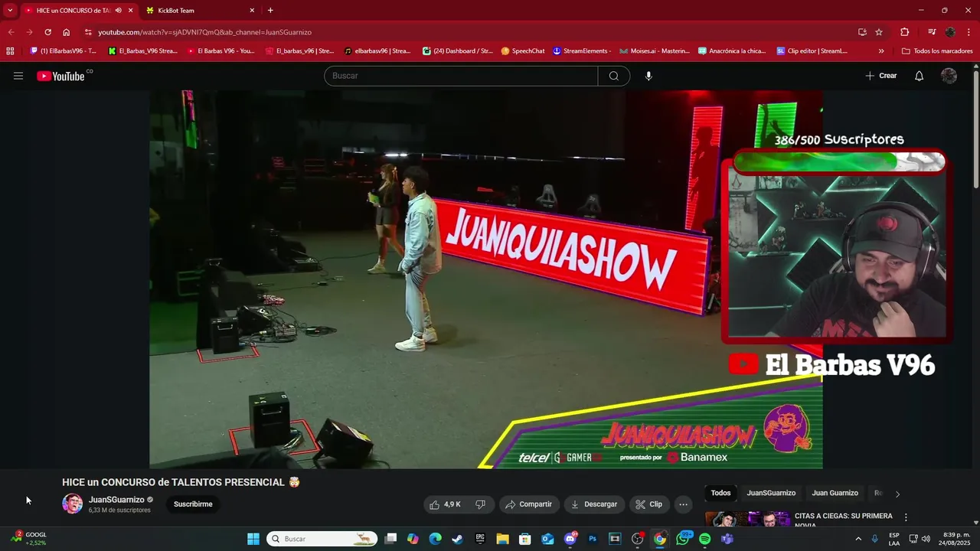Open Spotify from the taskbar

[x=704, y=539]
